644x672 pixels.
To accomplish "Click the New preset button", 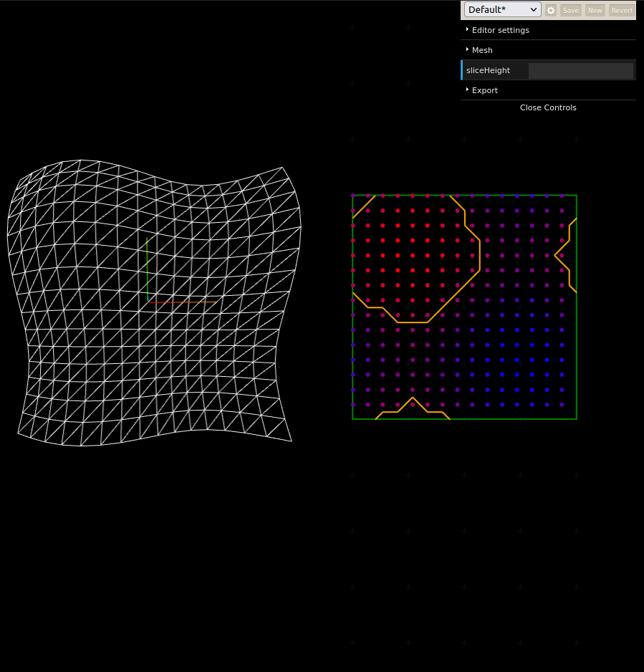I will pos(595,11).
